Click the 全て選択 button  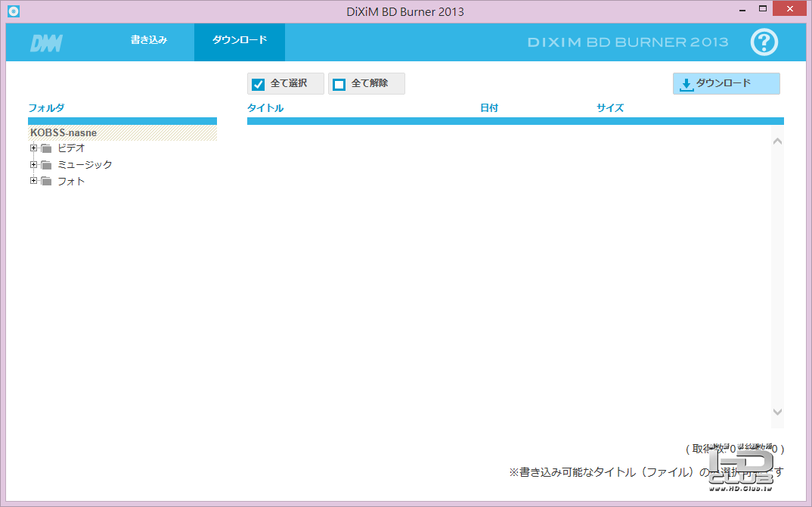tap(285, 83)
